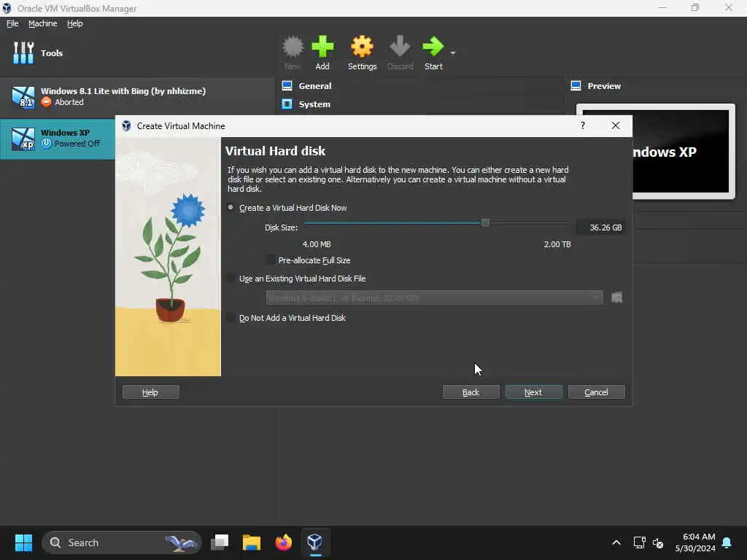Click the System section icon

coord(287,104)
